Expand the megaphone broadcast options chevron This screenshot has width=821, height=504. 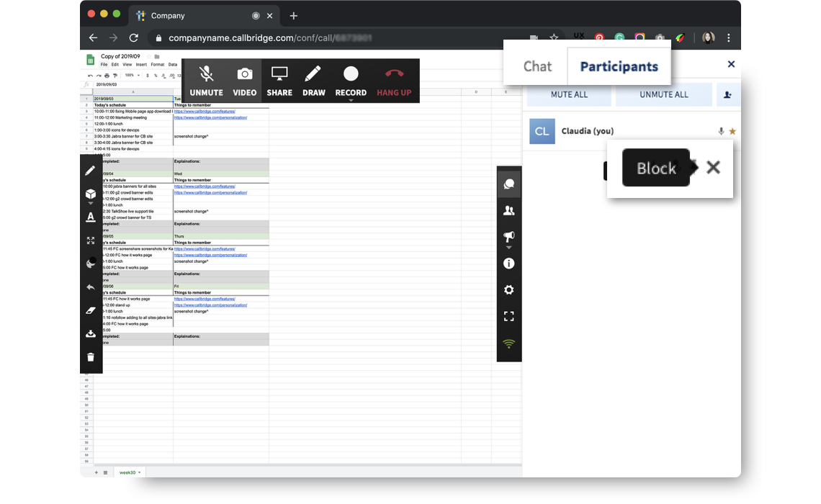[509, 247]
